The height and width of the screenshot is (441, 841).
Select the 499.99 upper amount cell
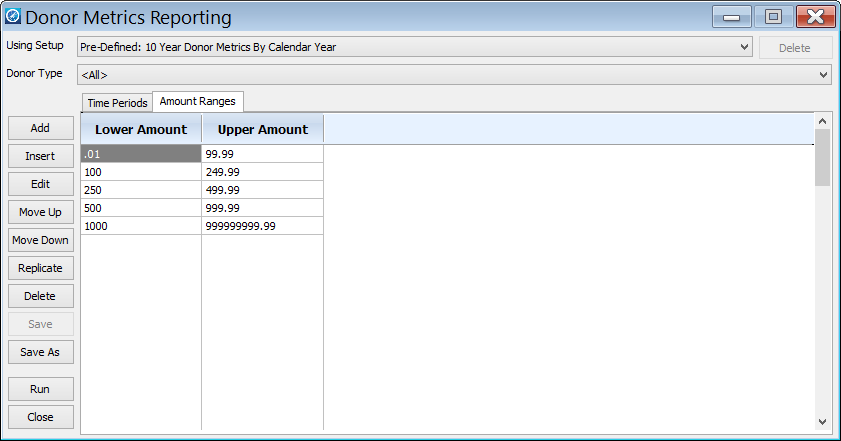263,190
